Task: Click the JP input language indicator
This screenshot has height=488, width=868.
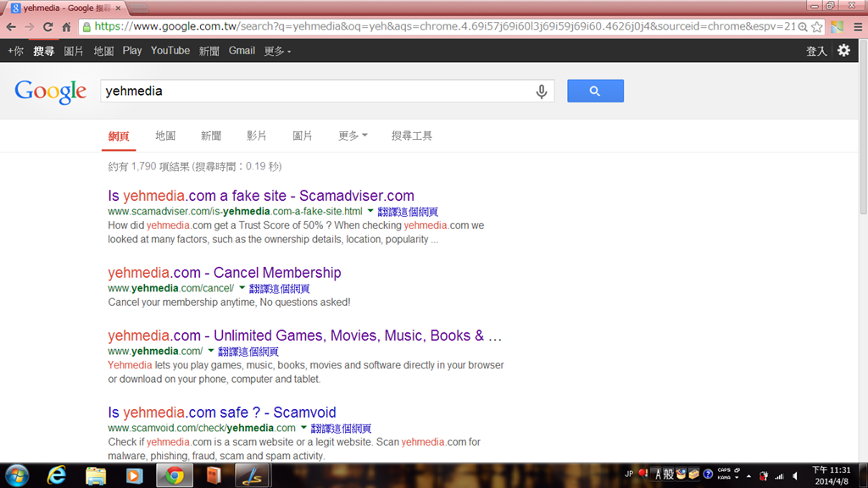Action: [x=629, y=474]
